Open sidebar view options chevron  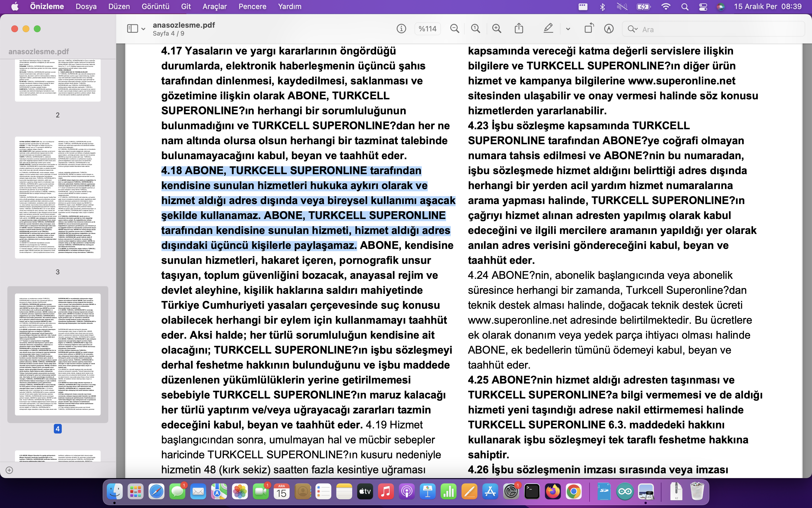143,29
